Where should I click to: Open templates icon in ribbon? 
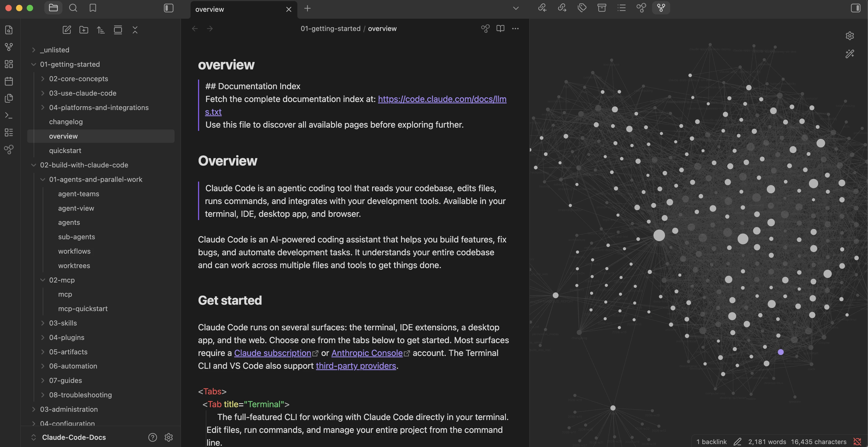(9, 98)
